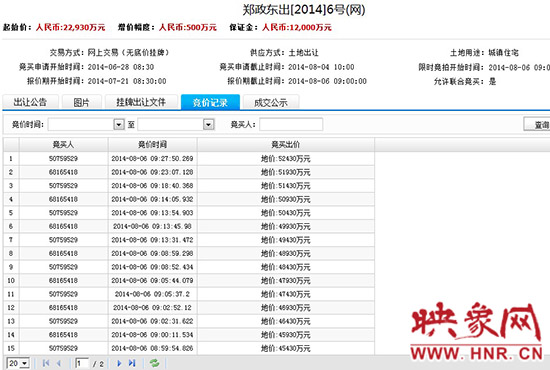Select the bid price 地价:47930万元
This screenshot has height=370, width=550.
286,281
